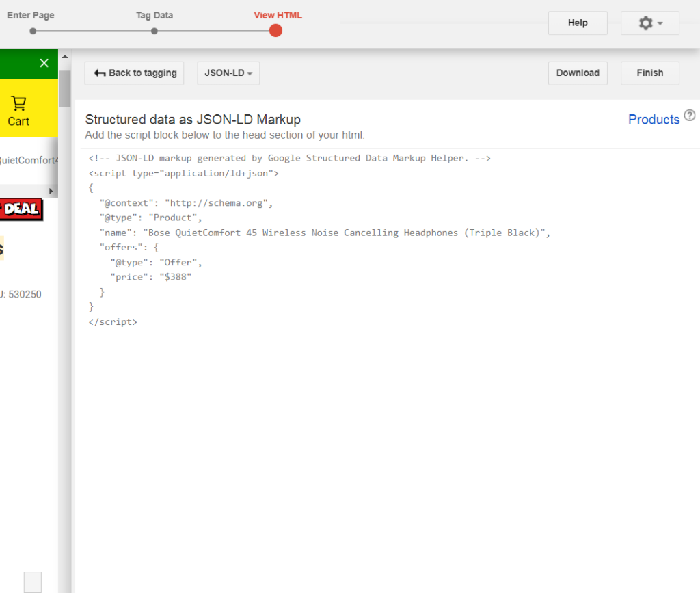
Task: Click the Structured data as JSON-LD Markup heading
Action: click(193, 120)
